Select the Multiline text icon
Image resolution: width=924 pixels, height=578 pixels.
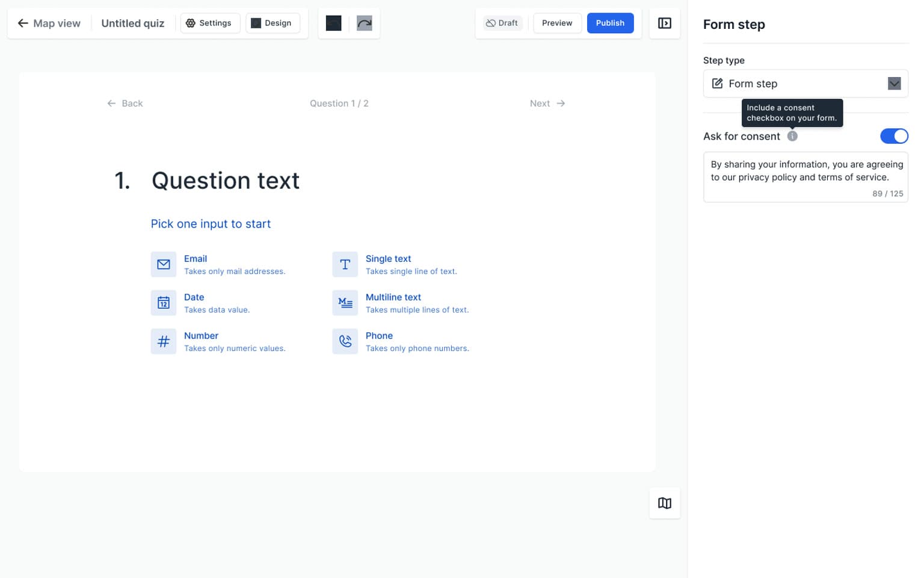click(x=345, y=303)
